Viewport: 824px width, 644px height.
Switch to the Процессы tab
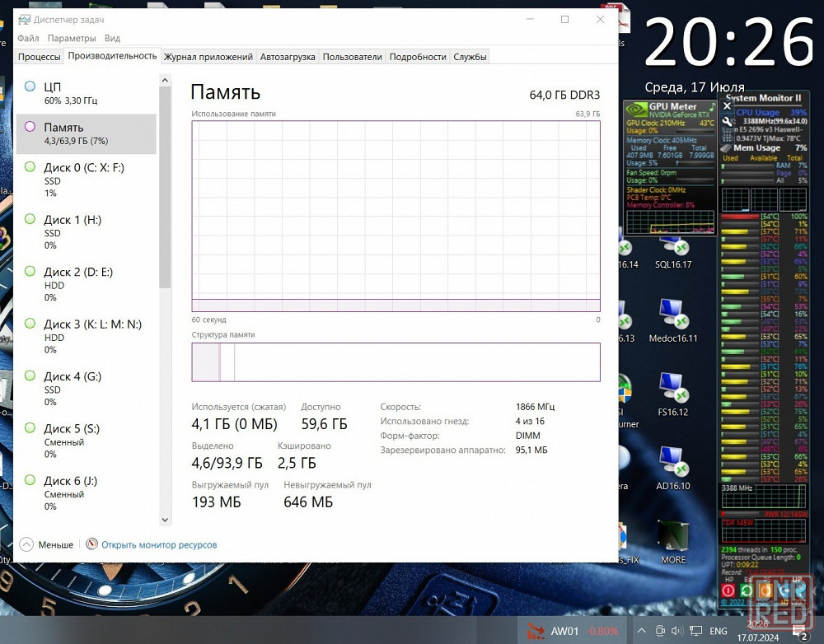[x=39, y=57]
